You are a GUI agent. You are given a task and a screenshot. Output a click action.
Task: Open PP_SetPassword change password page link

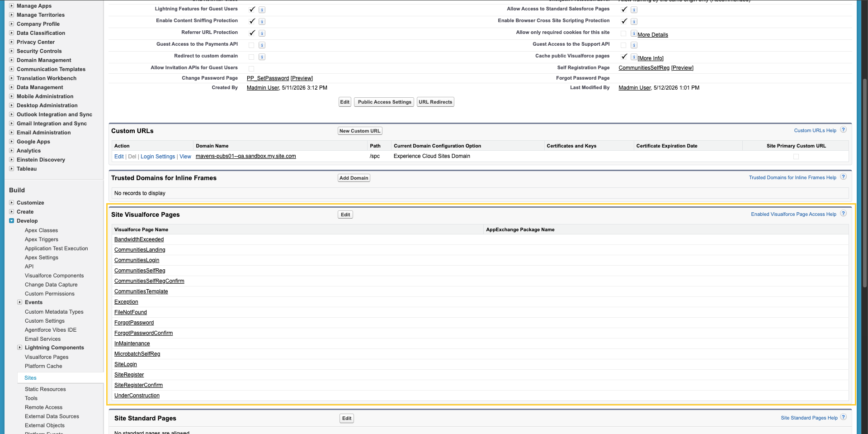coord(268,78)
